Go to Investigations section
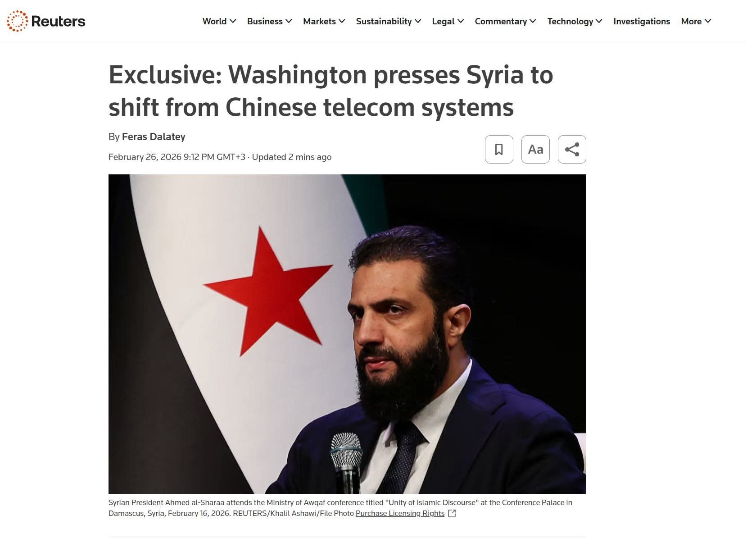The image size is (756, 538). [642, 21]
